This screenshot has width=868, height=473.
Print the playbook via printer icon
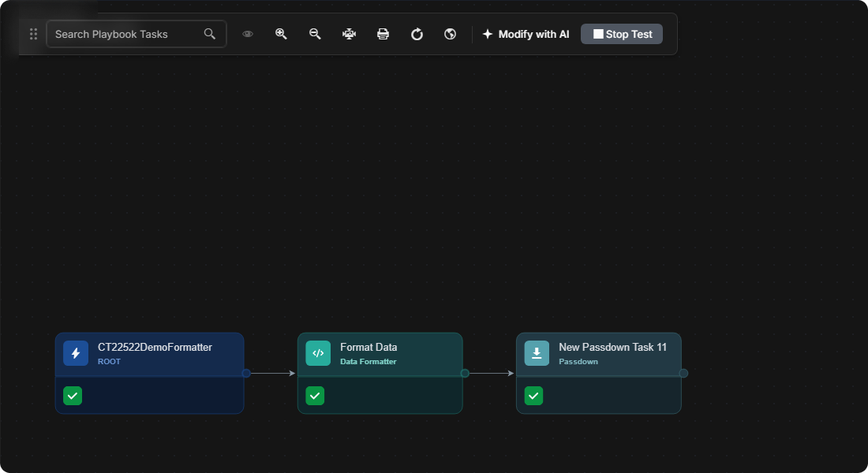point(383,35)
